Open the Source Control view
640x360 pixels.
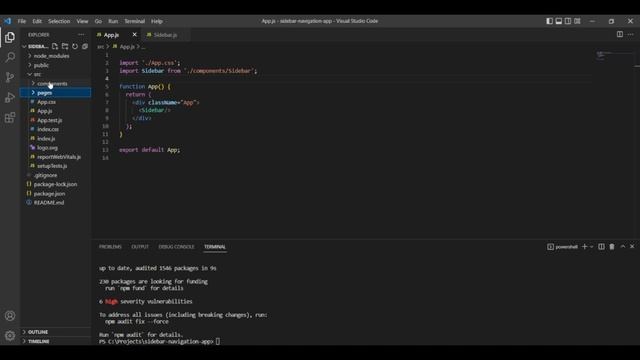coord(10,77)
